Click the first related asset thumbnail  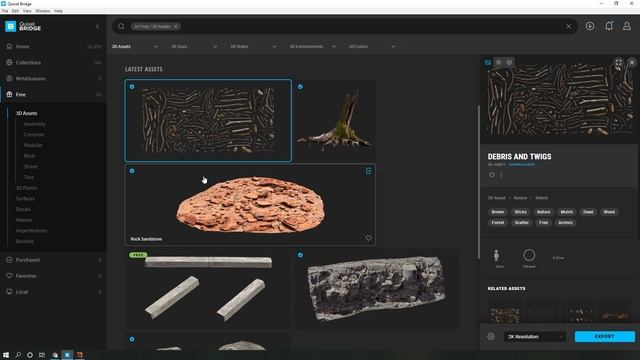click(504, 312)
